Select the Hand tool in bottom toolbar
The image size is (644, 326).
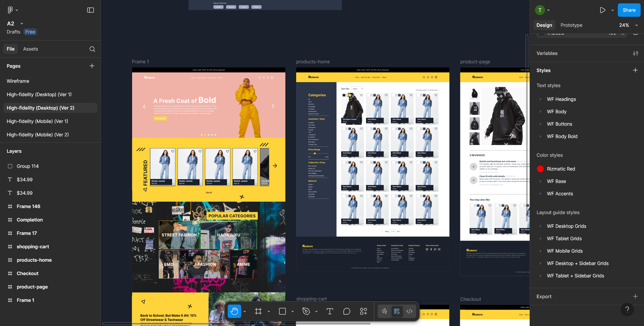point(234,311)
